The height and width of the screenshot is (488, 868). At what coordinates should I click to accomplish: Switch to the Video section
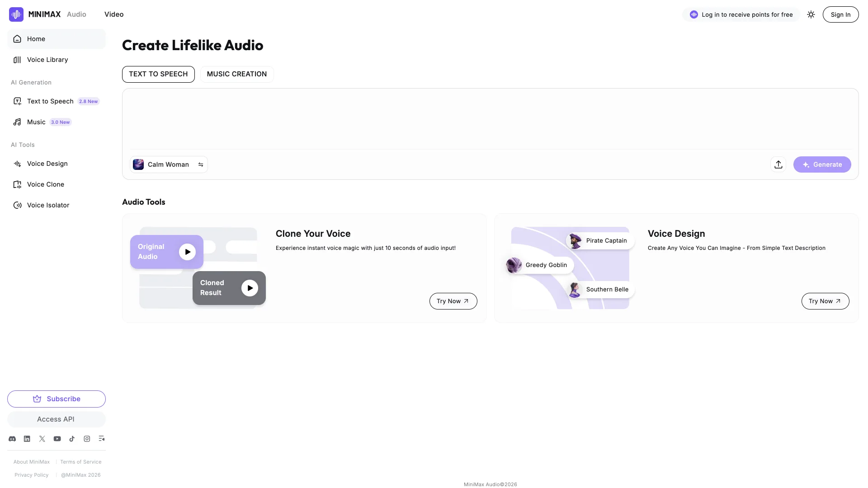pyautogui.click(x=114, y=14)
